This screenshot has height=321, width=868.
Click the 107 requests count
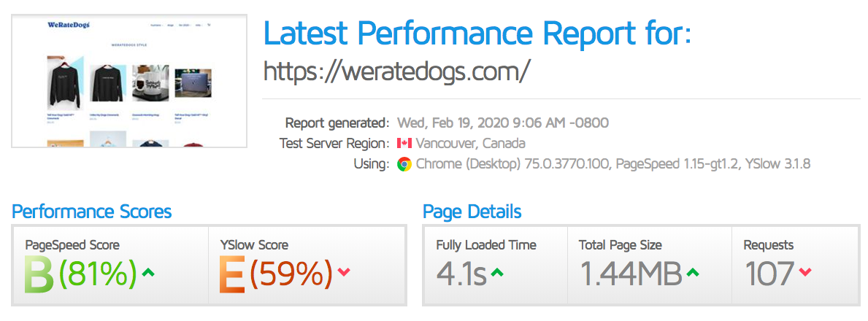point(769,274)
